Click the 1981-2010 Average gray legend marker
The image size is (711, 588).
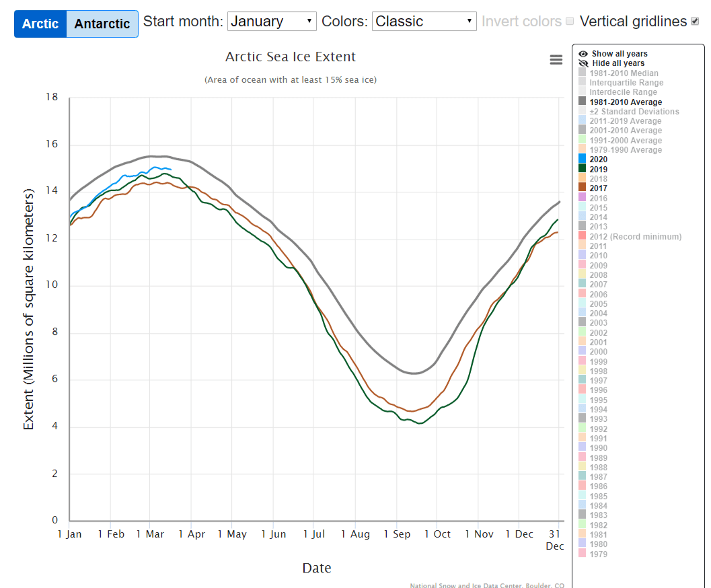(582, 102)
